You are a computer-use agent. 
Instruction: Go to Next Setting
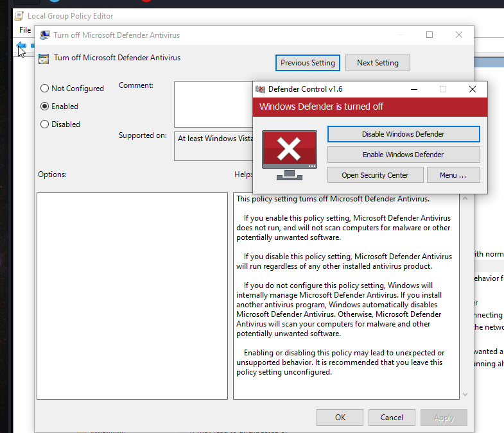(378, 63)
